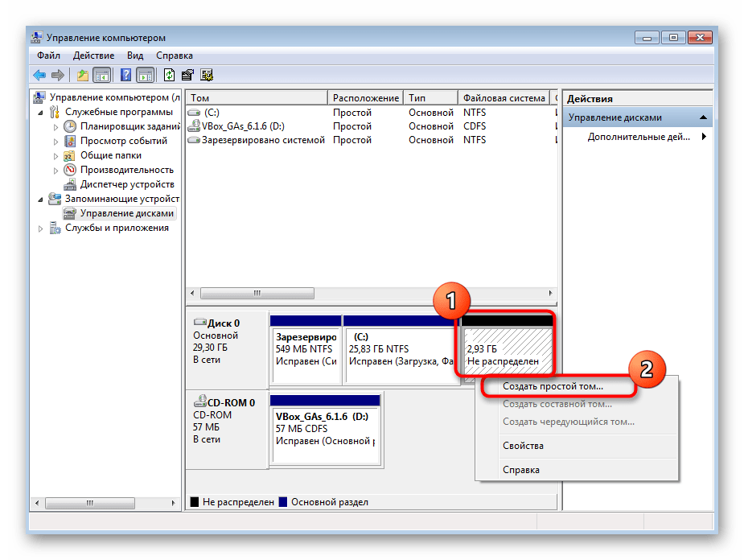Expand the Службы и приложения node

40,229
